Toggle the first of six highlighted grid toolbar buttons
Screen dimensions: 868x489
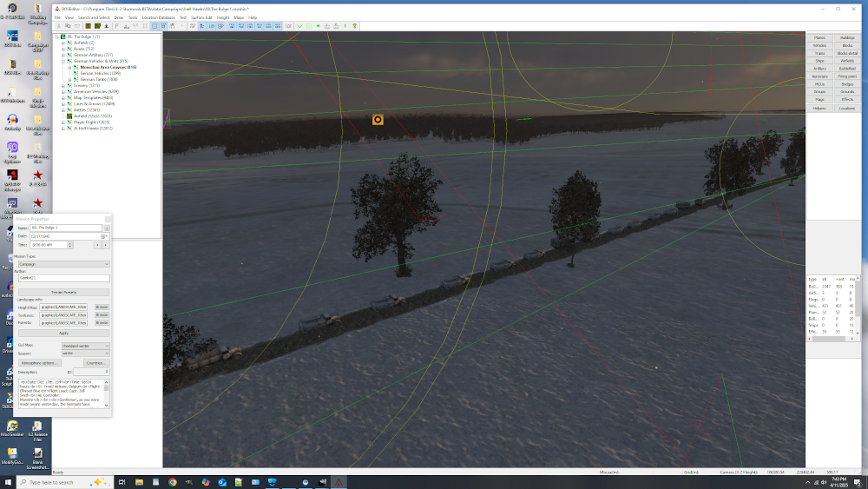tap(232, 26)
